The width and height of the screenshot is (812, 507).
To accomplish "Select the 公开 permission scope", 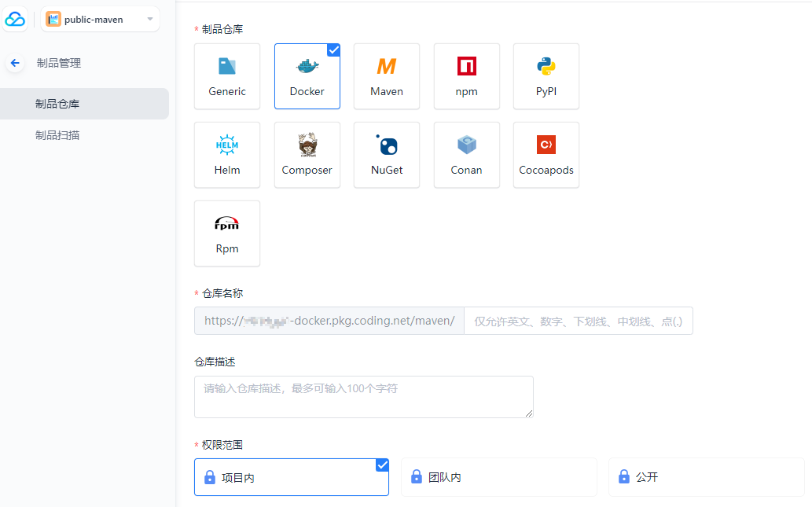I will [707, 477].
